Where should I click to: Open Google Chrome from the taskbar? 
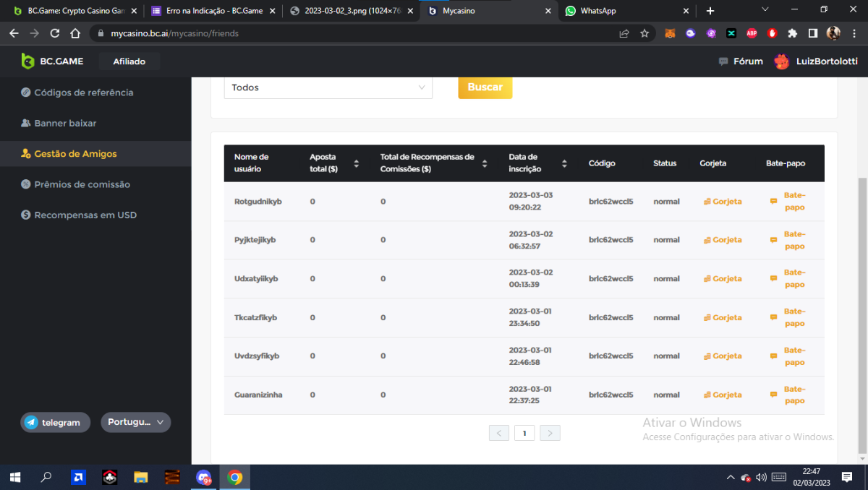[x=234, y=477]
